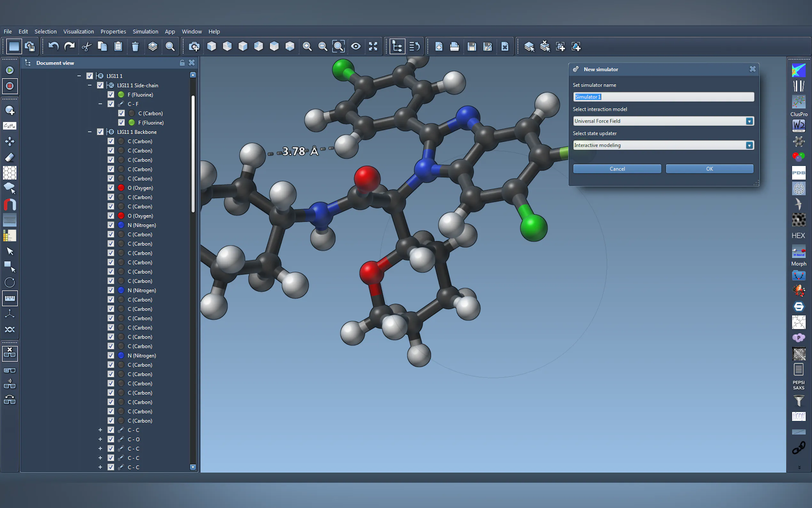Open the Simulation menu

pyautogui.click(x=145, y=32)
